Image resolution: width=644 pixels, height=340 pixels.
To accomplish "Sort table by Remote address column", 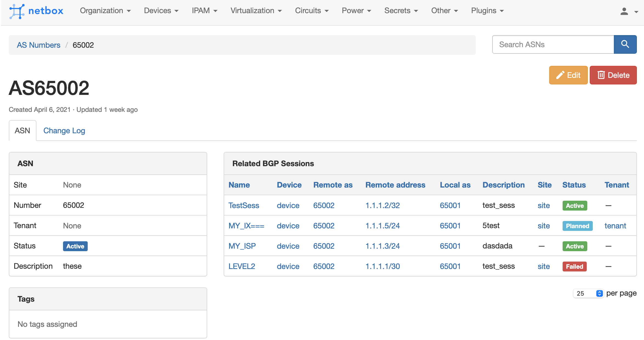I will pyautogui.click(x=395, y=185).
